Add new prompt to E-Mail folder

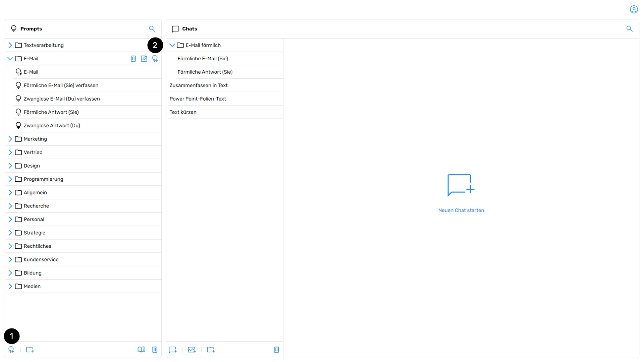pyautogui.click(x=155, y=59)
